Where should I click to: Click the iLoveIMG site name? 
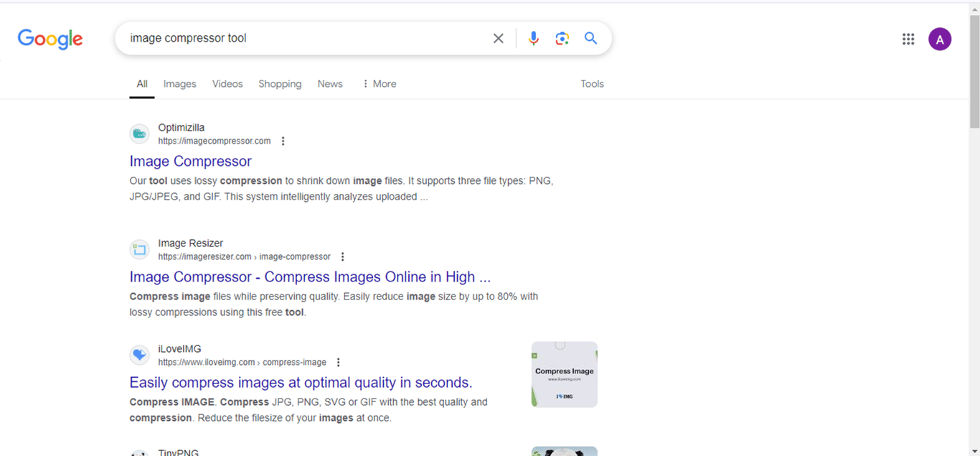pyautogui.click(x=180, y=349)
